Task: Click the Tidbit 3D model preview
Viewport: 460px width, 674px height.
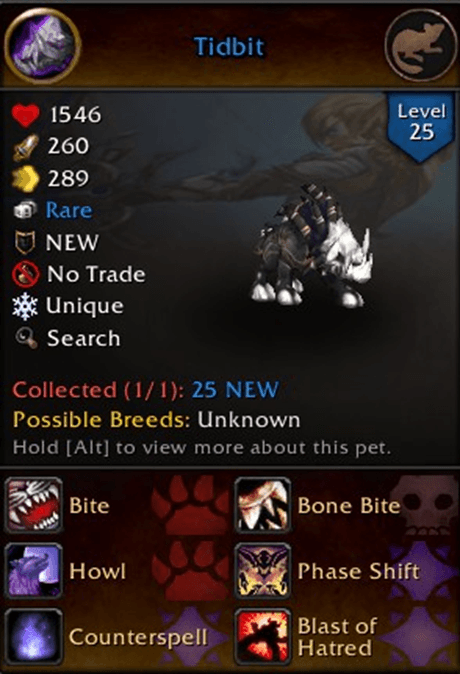Action: (313, 246)
